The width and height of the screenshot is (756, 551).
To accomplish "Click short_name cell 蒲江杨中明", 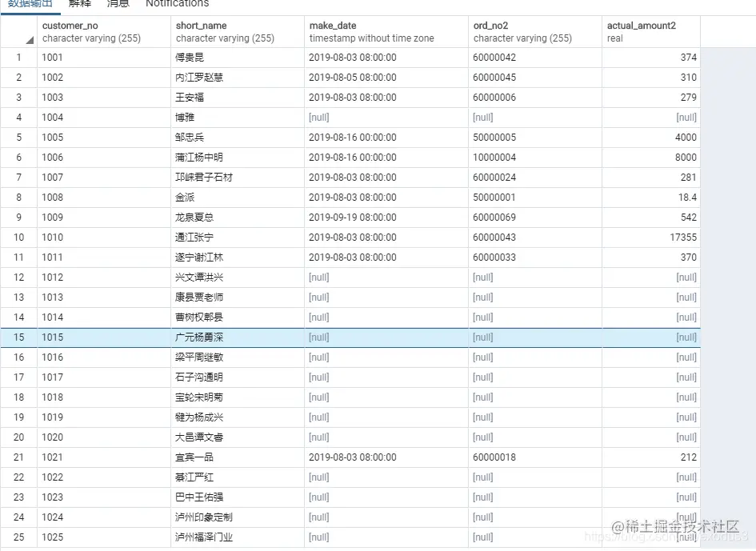I will pos(238,158).
